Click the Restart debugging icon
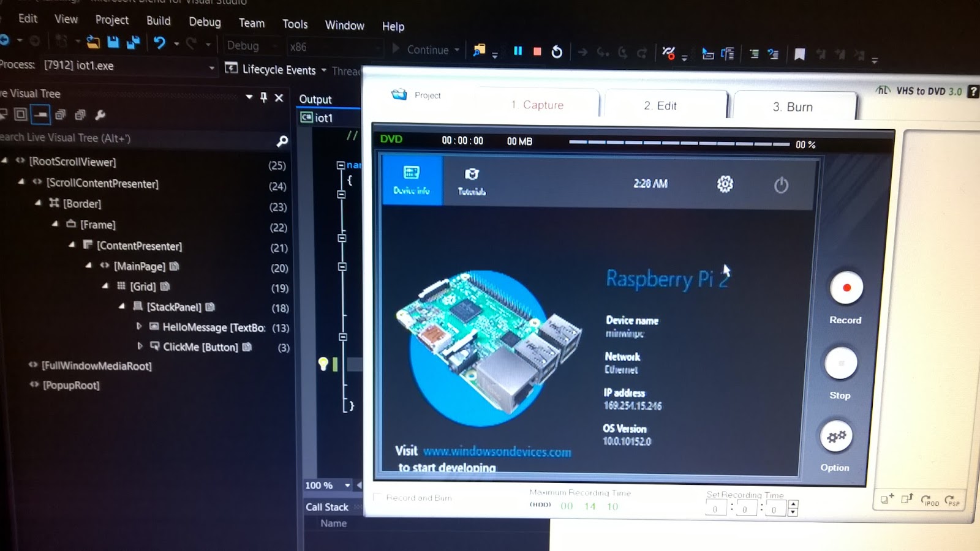 tap(556, 51)
